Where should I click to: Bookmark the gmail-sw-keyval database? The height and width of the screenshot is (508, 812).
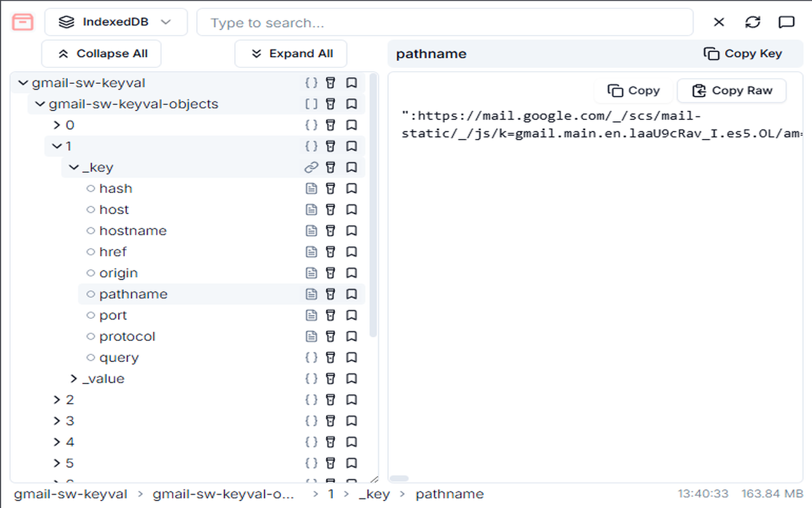pos(351,83)
